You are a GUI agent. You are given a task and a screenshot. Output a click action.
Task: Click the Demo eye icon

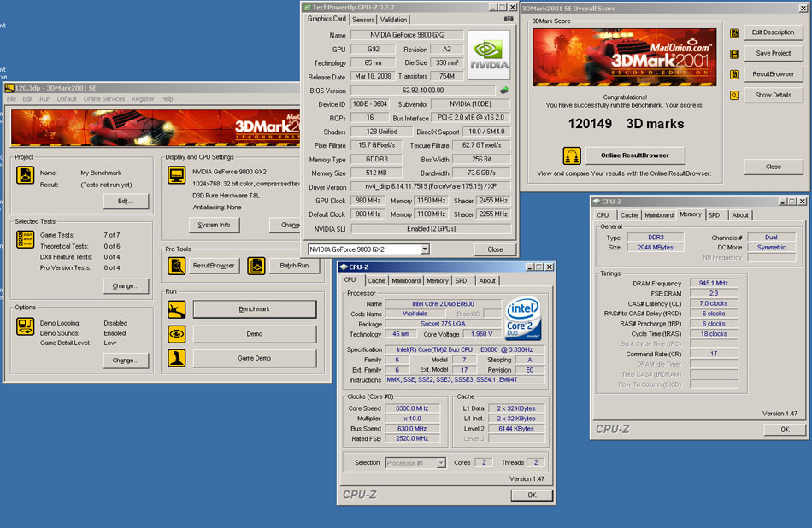[177, 334]
